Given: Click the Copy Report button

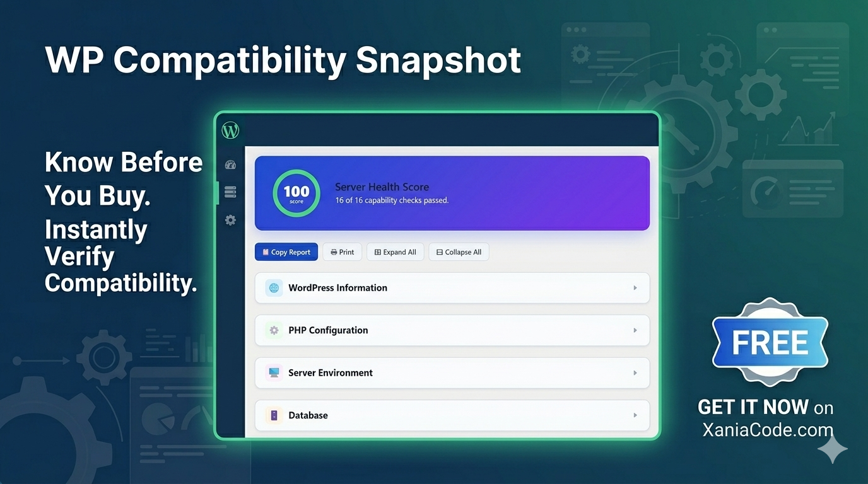Looking at the screenshot, I should (x=286, y=251).
